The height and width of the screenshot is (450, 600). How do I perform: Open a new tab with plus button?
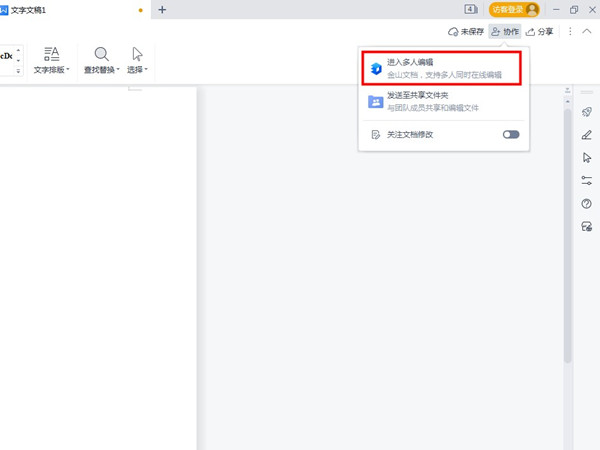[x=162, y=10]
